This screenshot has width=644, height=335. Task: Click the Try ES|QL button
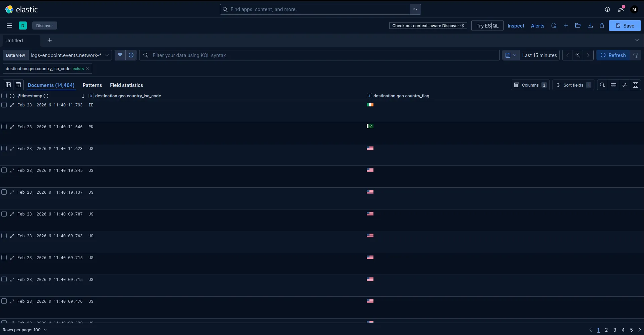click(x=487, y=26)
